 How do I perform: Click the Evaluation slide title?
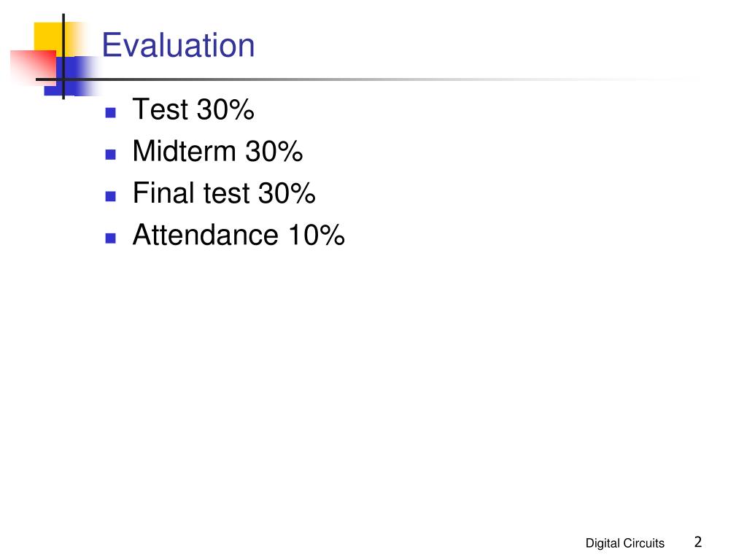pos(178,45)
